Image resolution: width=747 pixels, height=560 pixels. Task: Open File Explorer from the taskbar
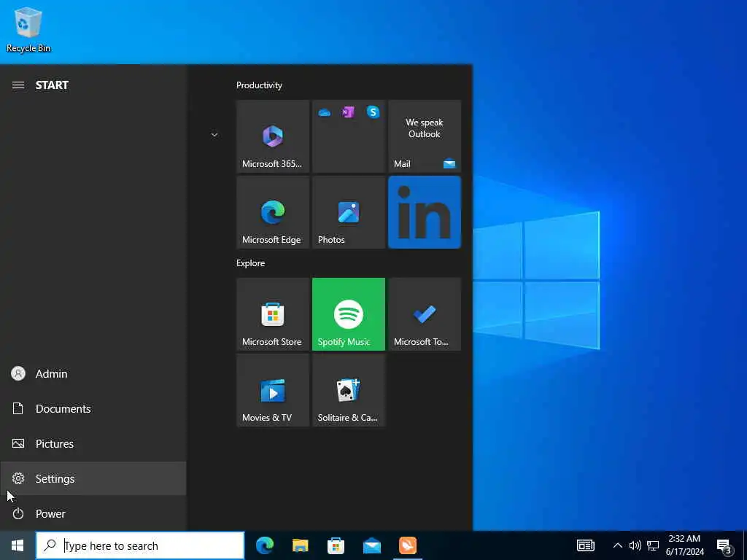(300, 545)
